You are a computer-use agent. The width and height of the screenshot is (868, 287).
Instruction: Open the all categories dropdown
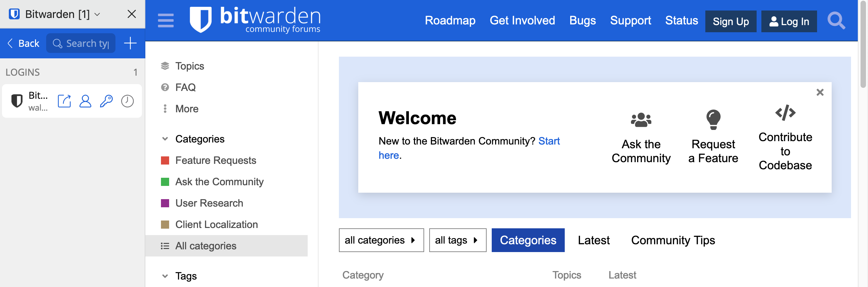(381, 240)
